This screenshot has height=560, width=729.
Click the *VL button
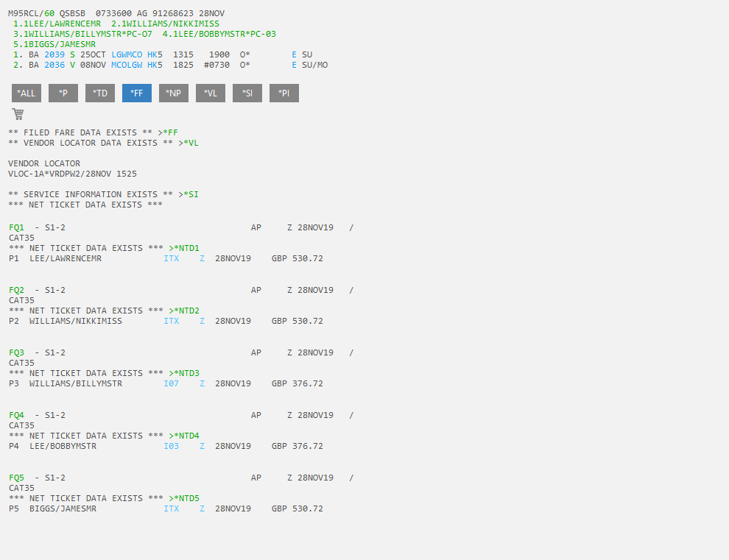coord(211,93)
